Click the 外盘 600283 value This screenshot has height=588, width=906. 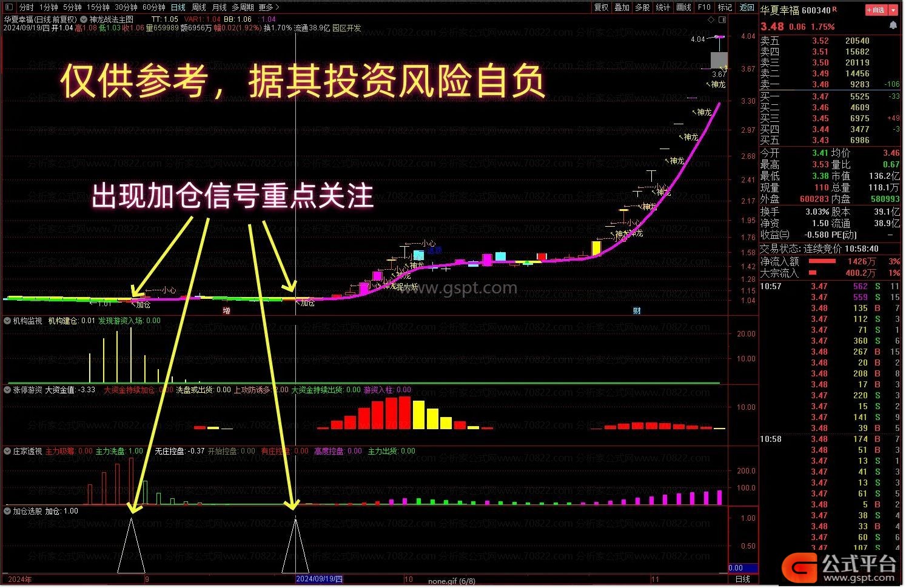(814, 199)
